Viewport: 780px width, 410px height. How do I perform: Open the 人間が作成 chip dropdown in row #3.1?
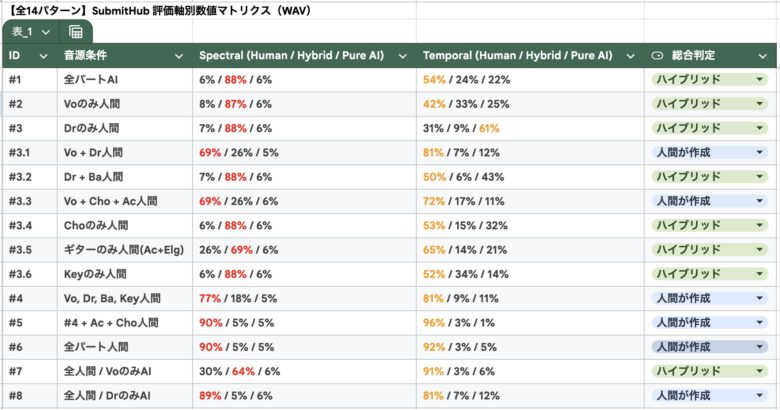[x=760, y=153]
